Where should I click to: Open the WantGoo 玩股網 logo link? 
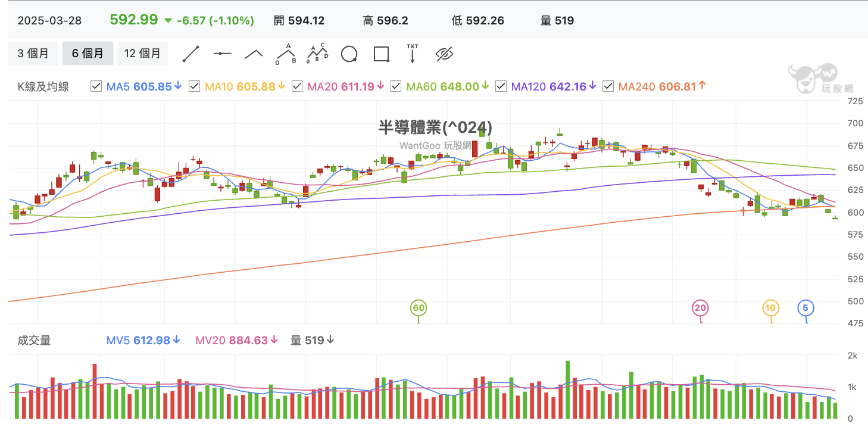click(813, 79)
